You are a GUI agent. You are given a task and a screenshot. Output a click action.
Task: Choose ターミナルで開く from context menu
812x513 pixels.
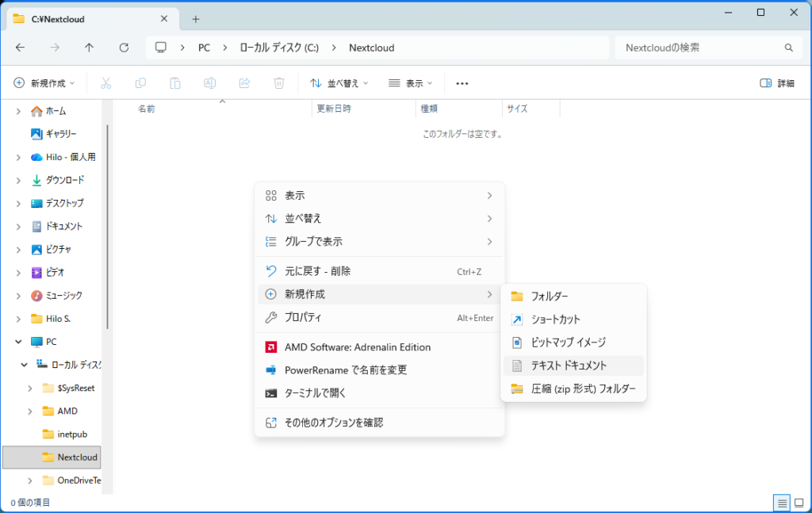point(316,393)
